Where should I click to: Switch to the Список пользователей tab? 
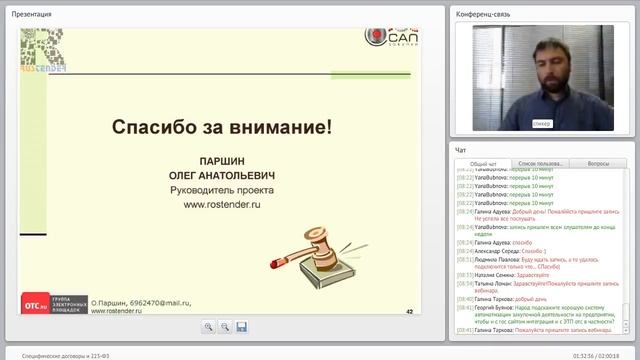coord(540,164)
